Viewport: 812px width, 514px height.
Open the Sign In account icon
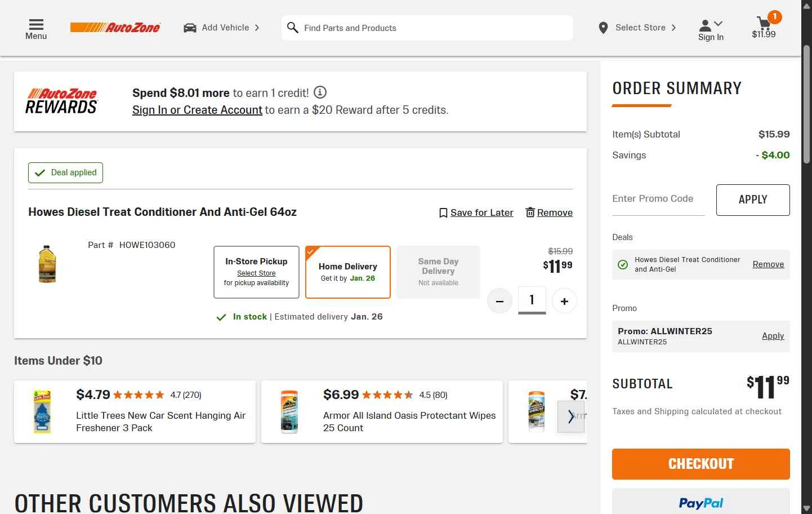pos(705,25)
